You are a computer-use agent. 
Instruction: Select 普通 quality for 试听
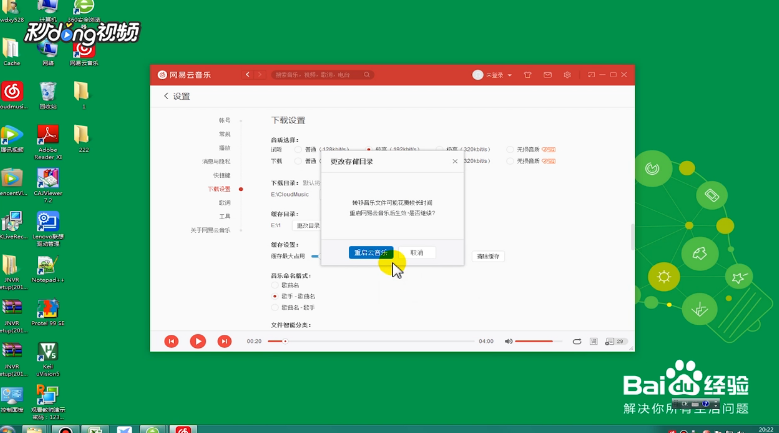pyautogui.click(x=298, y=149)
